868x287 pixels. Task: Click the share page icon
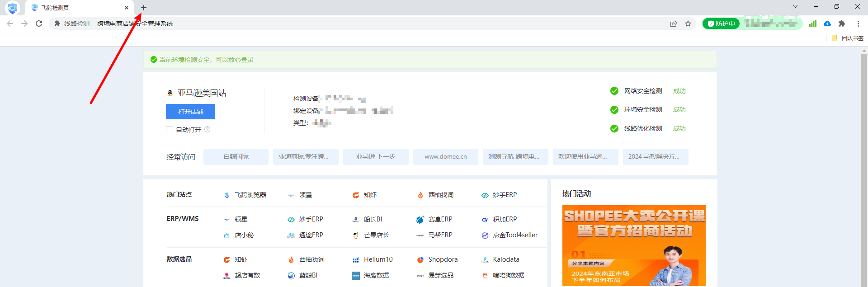pos(674,24)
